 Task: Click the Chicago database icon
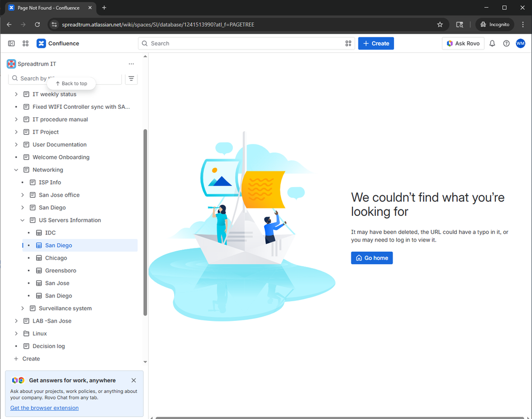(39, 258)
